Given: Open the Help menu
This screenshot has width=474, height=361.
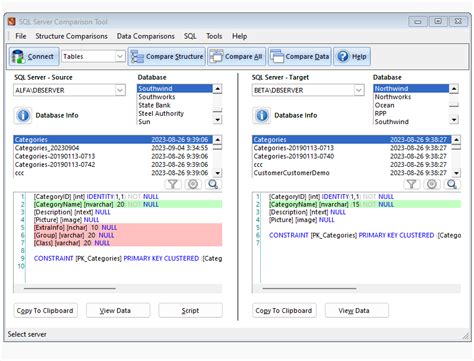Looking at the screenshot, I should (239, 36).
